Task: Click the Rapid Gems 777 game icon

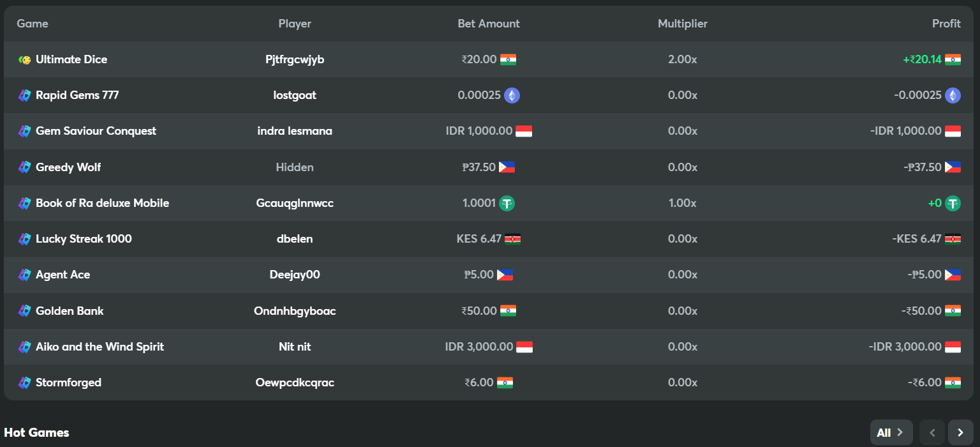Action: [x=25, y=95]
